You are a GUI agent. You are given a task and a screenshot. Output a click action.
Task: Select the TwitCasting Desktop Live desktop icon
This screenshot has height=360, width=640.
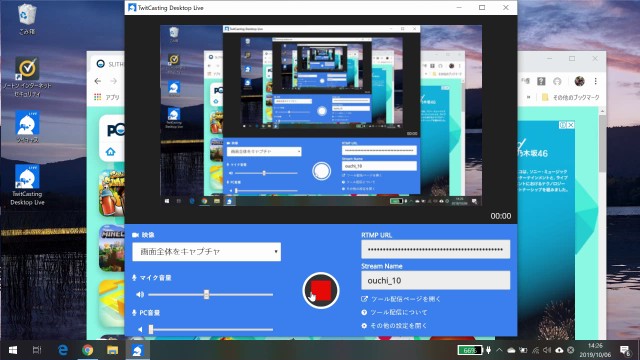coord(27,185)
